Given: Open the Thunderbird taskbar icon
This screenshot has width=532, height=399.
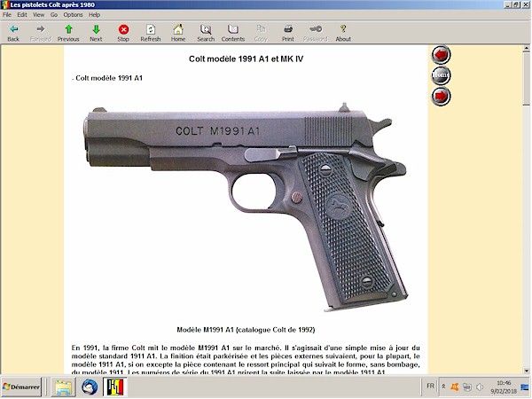Looking at the screenshot, I should (90, 387).
